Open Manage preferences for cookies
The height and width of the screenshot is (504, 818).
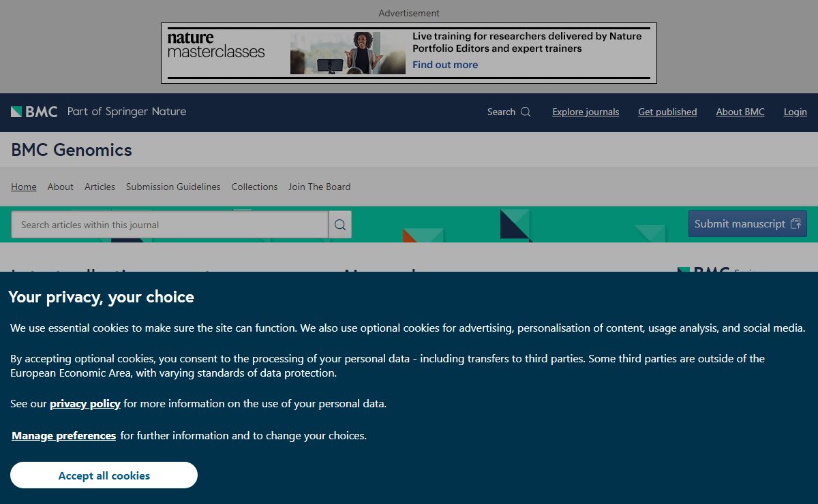(64, 435)
